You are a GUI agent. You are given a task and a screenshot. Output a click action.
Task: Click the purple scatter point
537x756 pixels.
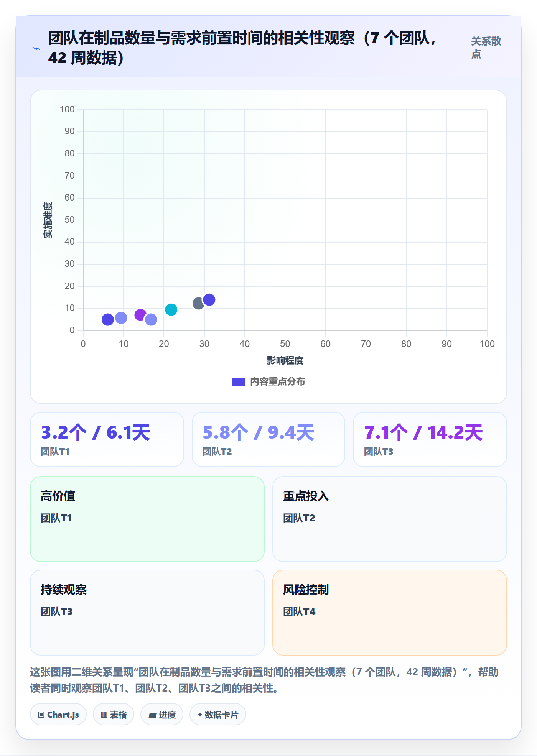point(140,315)
